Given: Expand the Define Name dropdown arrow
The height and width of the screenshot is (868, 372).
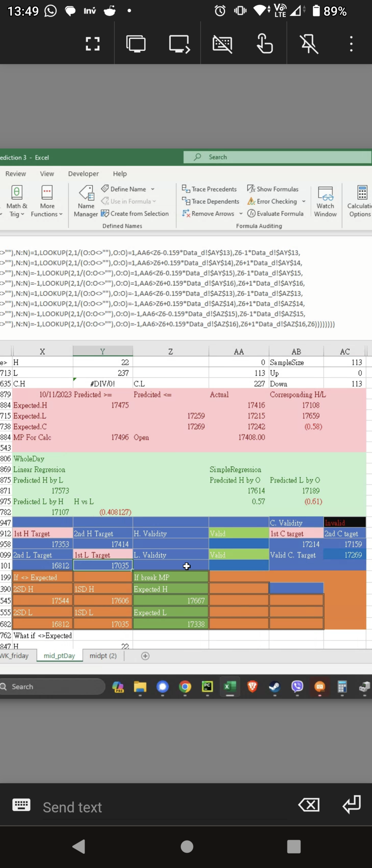Looking at the screenshot, I should (153, 189).
